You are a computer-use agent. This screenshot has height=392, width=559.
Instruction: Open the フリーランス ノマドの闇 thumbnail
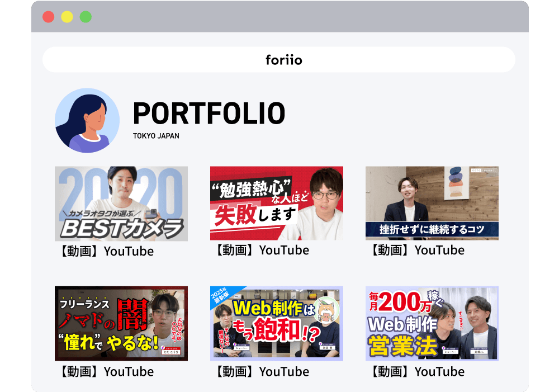[121, 323]
